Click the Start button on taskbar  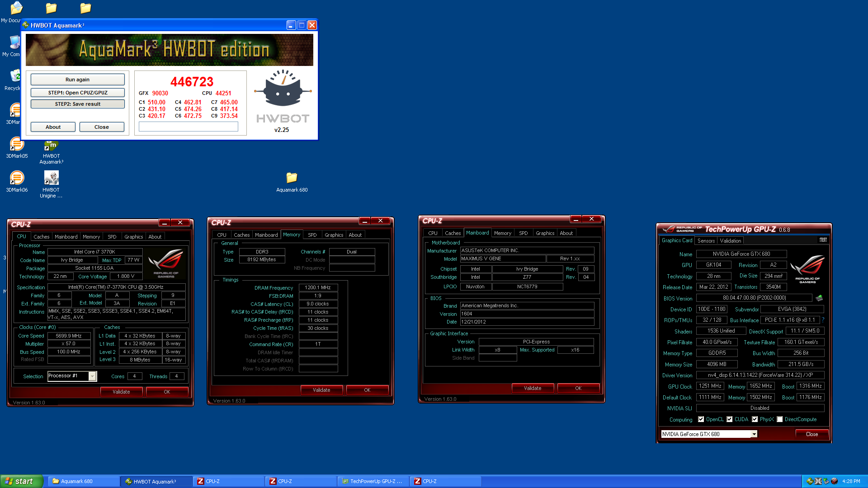(21, 481)
